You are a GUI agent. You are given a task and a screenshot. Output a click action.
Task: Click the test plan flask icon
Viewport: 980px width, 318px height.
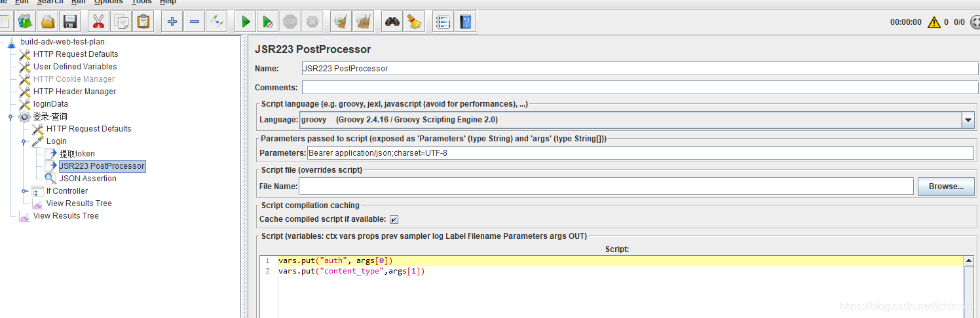[11, 42]
